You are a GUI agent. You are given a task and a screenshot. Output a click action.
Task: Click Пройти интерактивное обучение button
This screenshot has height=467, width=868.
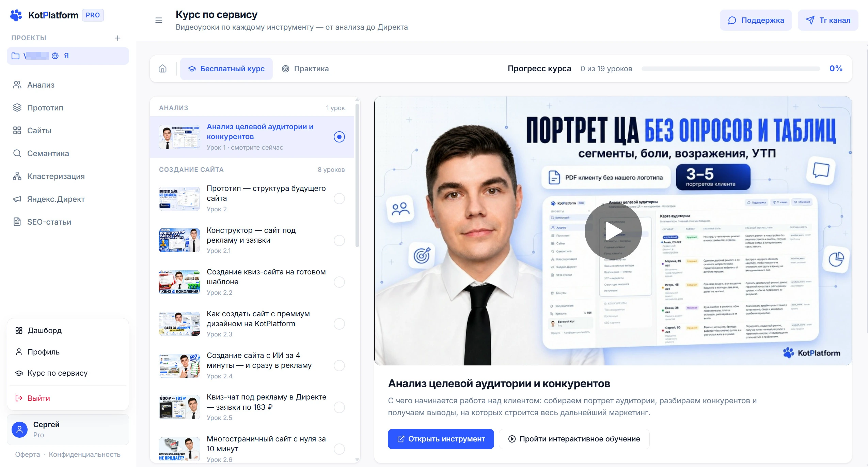click(574, 439)
